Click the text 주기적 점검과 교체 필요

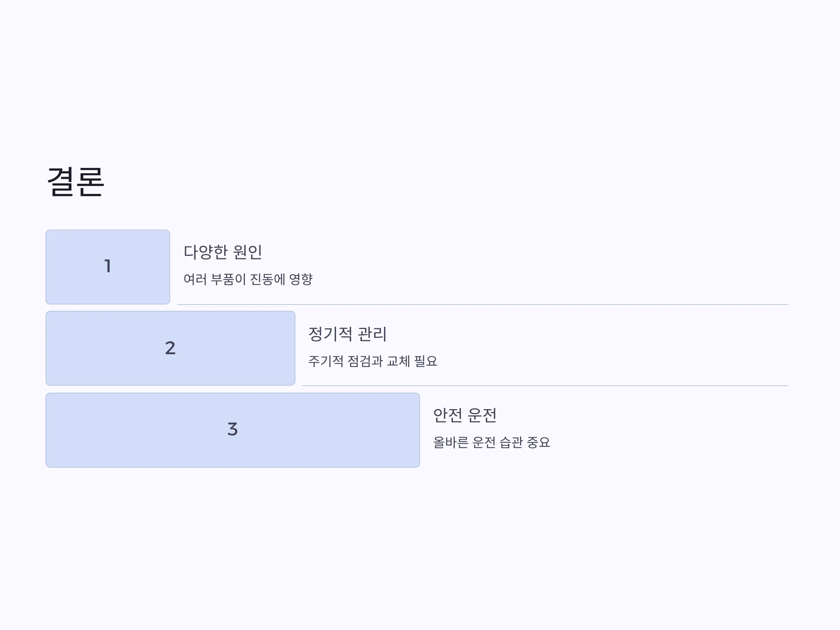pyautogui.click(x=372, y=361)
